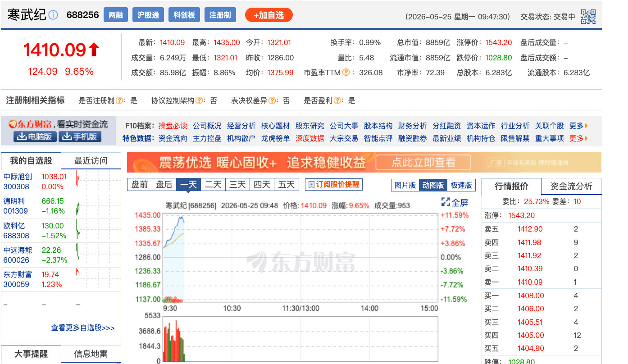Switch chart to 图片版 mode
Image resolution: width=628 pixels, height=364 pixels.
click(405, 185)
